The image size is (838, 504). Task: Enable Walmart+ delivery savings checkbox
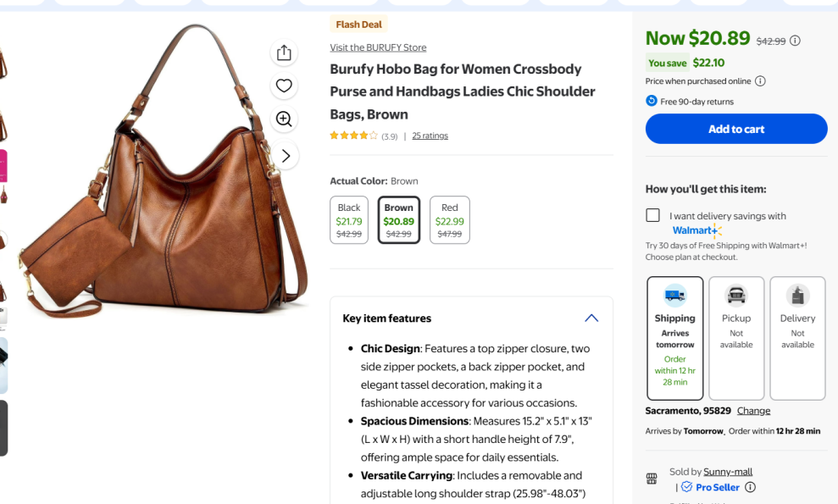[652, 215]
